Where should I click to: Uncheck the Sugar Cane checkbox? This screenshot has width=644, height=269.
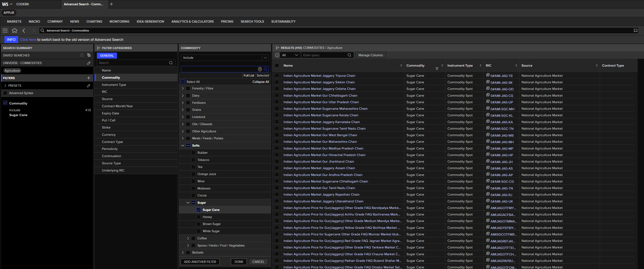pyautogui.click(x=199, y=210)
